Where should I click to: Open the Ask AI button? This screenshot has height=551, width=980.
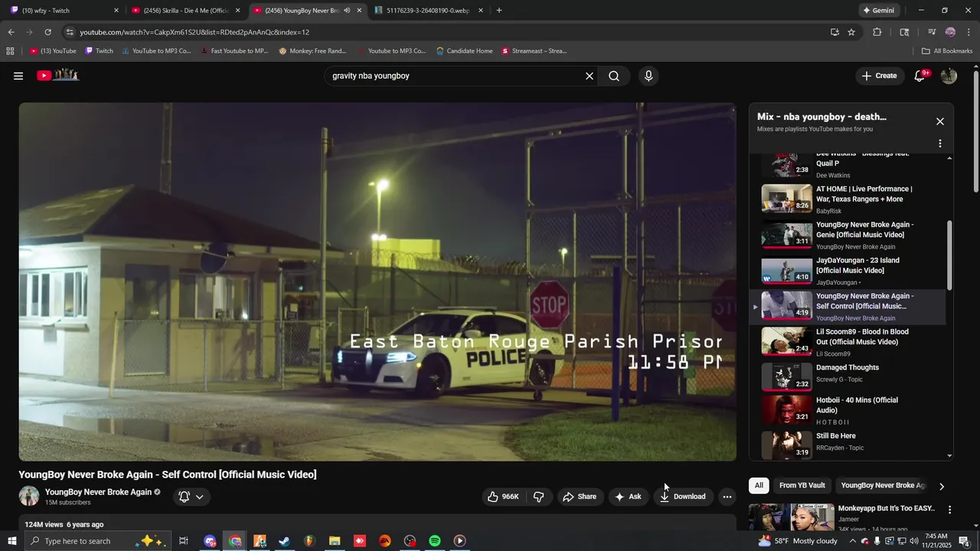pyautogui.click(x=628, y=497)
